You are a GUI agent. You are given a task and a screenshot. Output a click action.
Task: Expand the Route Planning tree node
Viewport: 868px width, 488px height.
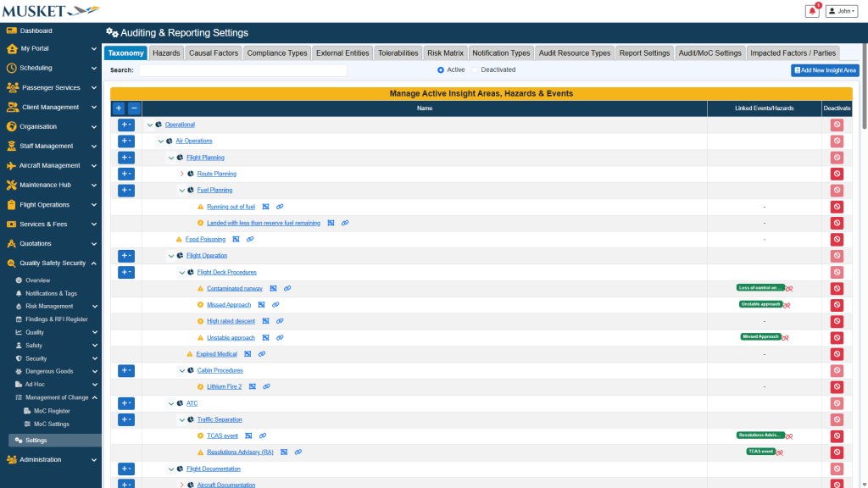181,174
